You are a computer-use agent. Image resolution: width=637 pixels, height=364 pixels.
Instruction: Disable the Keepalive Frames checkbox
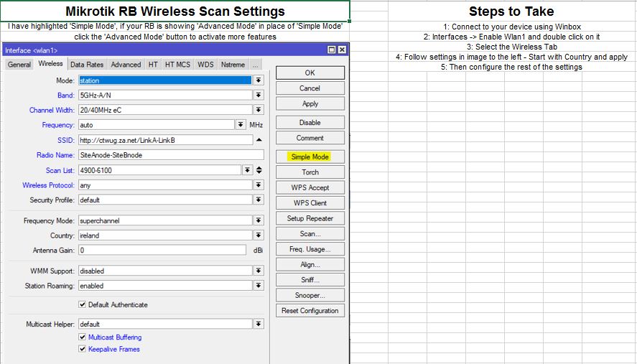point(82,349)
